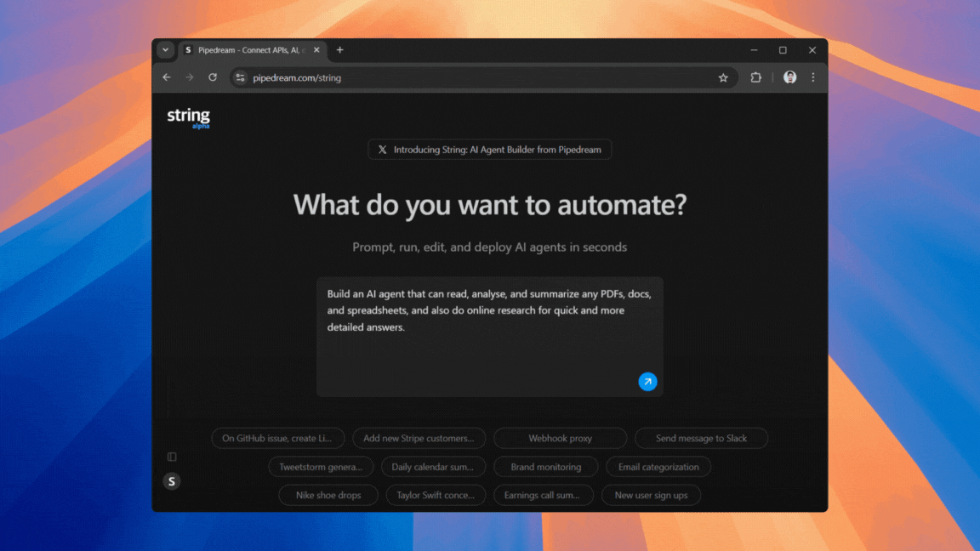Expand the tab search dropdown
Image resolution: width=980 pixels, height=551 pixels.
click(166, 50)
